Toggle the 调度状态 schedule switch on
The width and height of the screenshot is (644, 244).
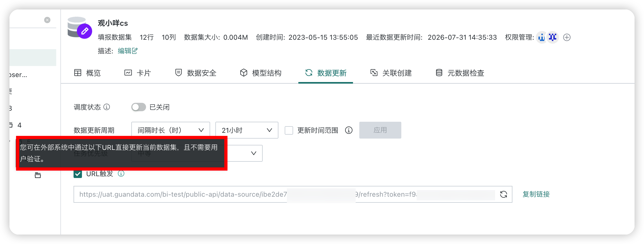(x=138, y=107)
